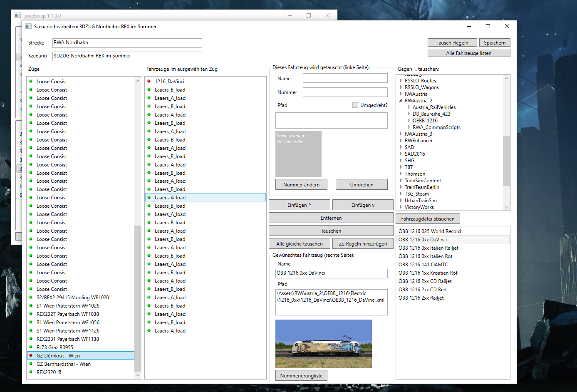
Task: Expand the TrainSimContent tree node
Action: (401, 181)
